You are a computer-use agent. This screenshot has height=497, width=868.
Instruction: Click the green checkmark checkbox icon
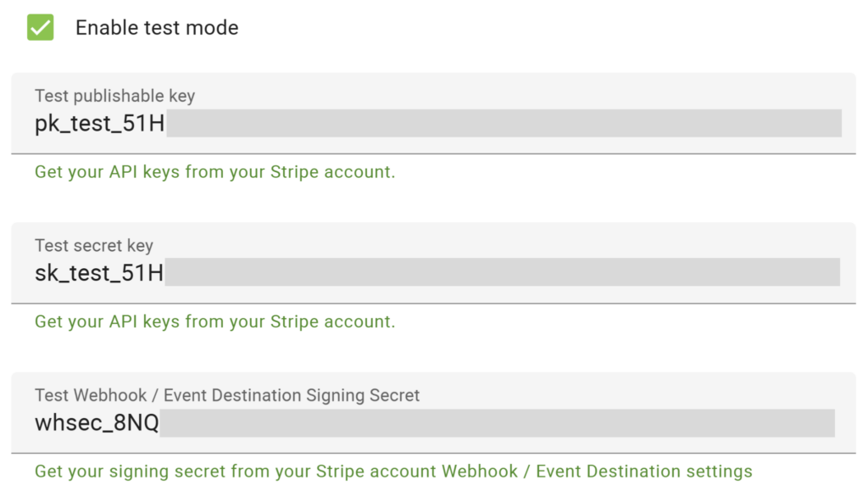click(x=39, y=26)
